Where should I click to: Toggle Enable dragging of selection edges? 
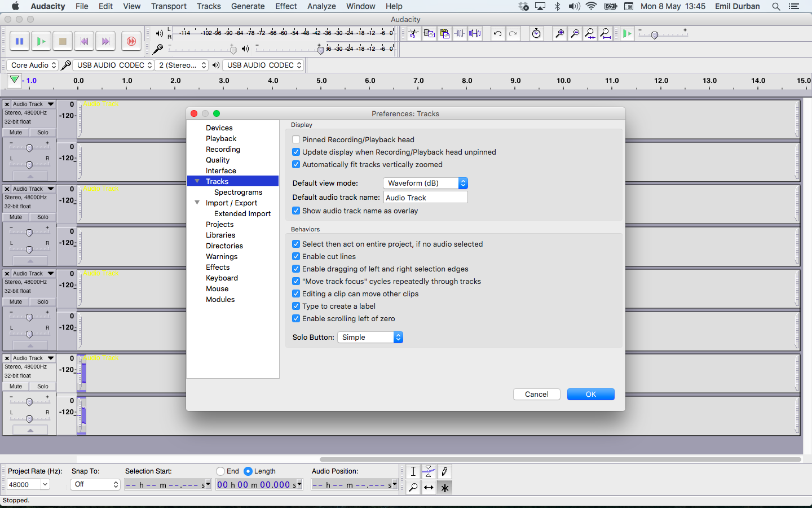(x=296, y=269)
